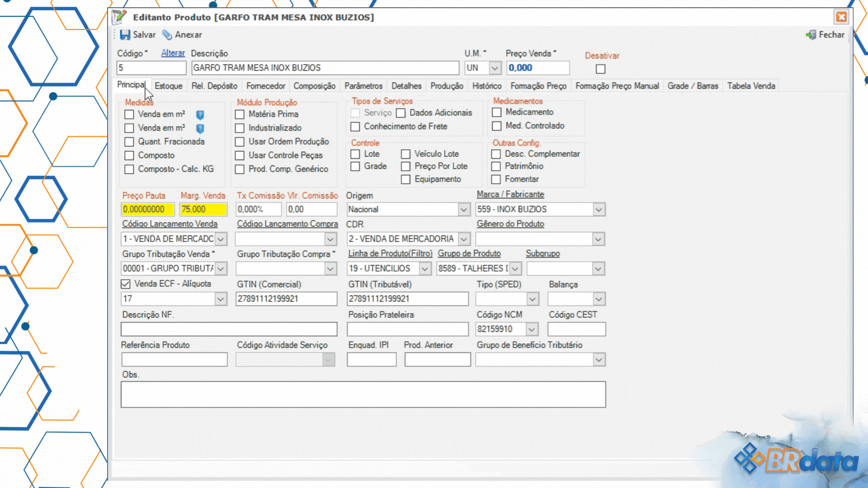
Task: Check the Matéria Prima option
Action: [240, 115]
